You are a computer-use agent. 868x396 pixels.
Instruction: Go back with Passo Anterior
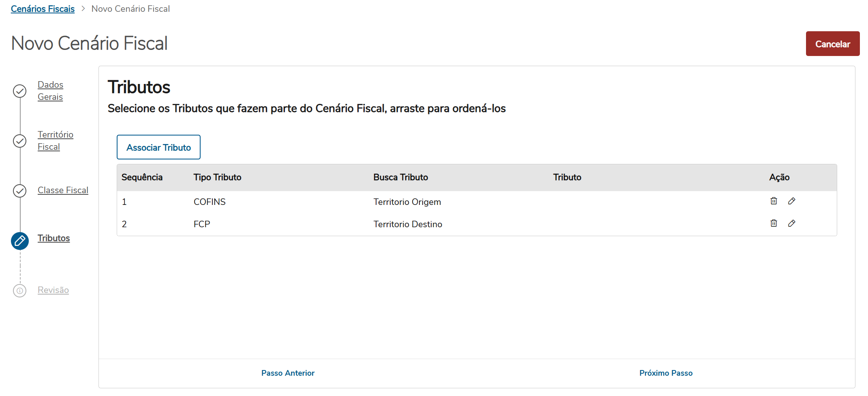click(x=288, y=373)
